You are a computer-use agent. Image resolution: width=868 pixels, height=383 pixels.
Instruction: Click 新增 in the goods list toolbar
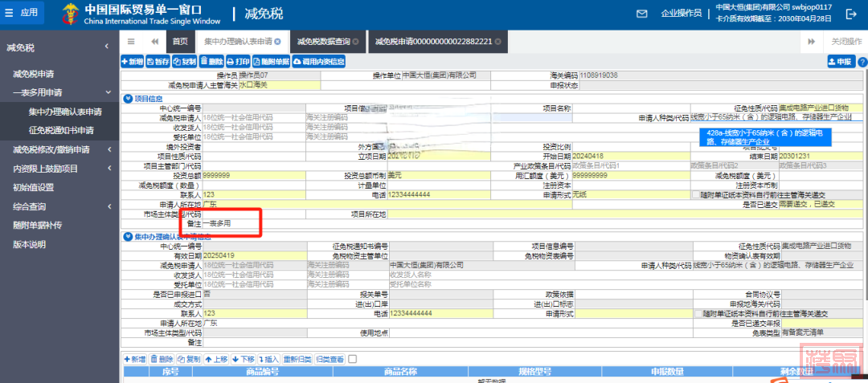pyautogui.click(x=135, y=359)
